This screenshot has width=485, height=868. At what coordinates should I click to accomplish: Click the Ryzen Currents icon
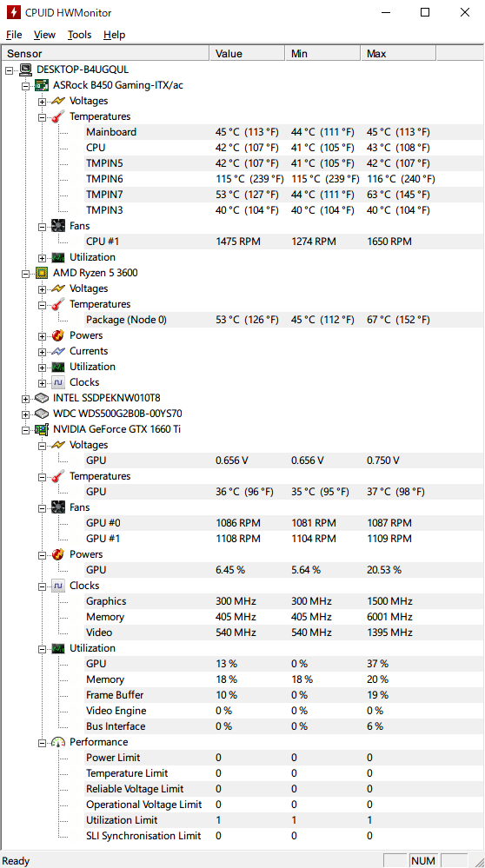point(58,351)
